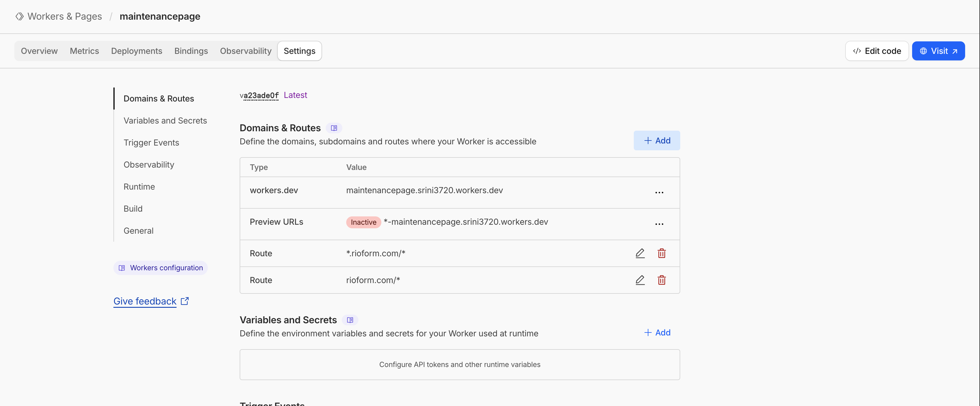The height and width of the screenshot is (406, 980).
Task: Open docs icon next to Domains & Routes heading
Action: click(334, 128)
